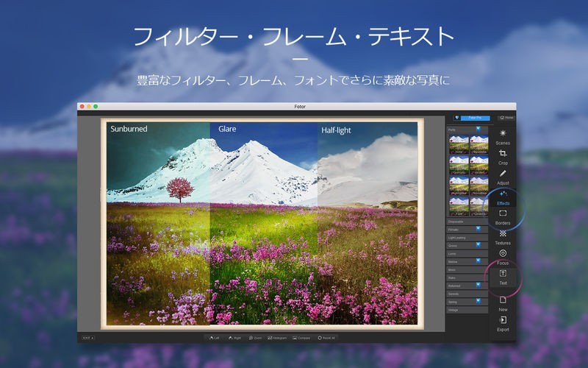Rotate the image Left
The image size is (588, 368).
[213, 338]
